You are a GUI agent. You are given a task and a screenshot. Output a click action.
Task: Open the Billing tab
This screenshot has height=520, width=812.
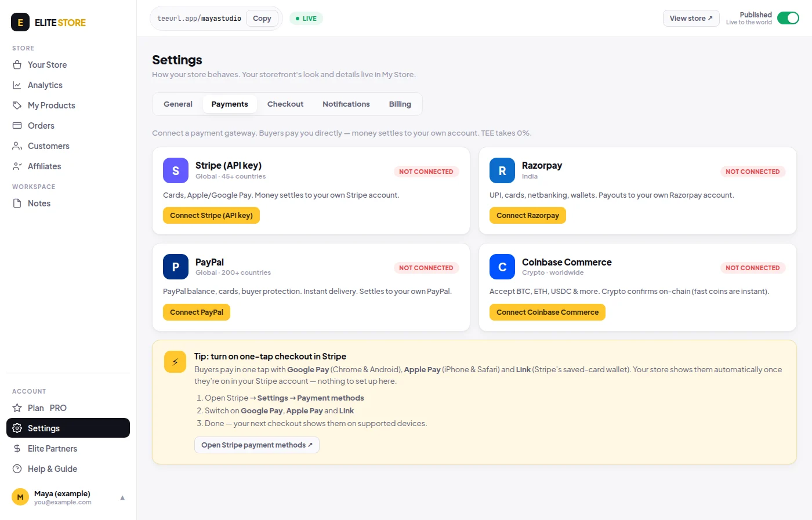click(x=400, y=104)
